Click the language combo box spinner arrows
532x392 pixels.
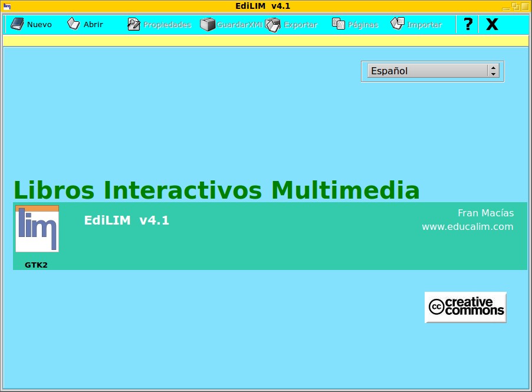[493, 71]
